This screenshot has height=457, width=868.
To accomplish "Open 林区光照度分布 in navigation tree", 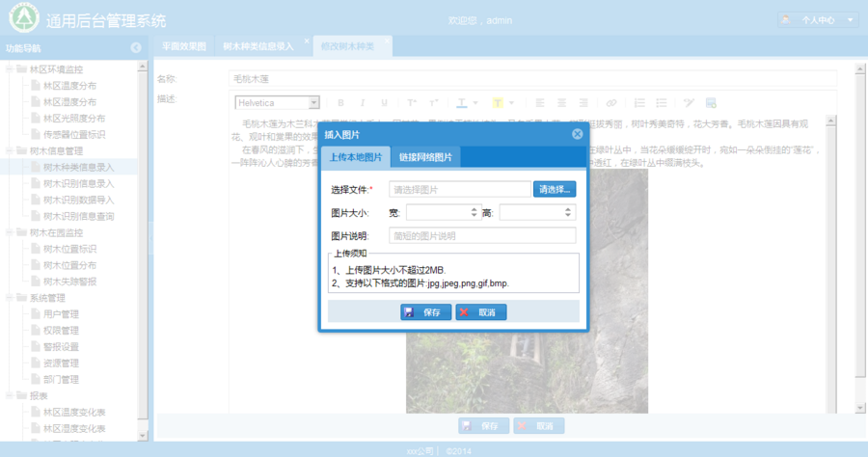I will [74, 119].
